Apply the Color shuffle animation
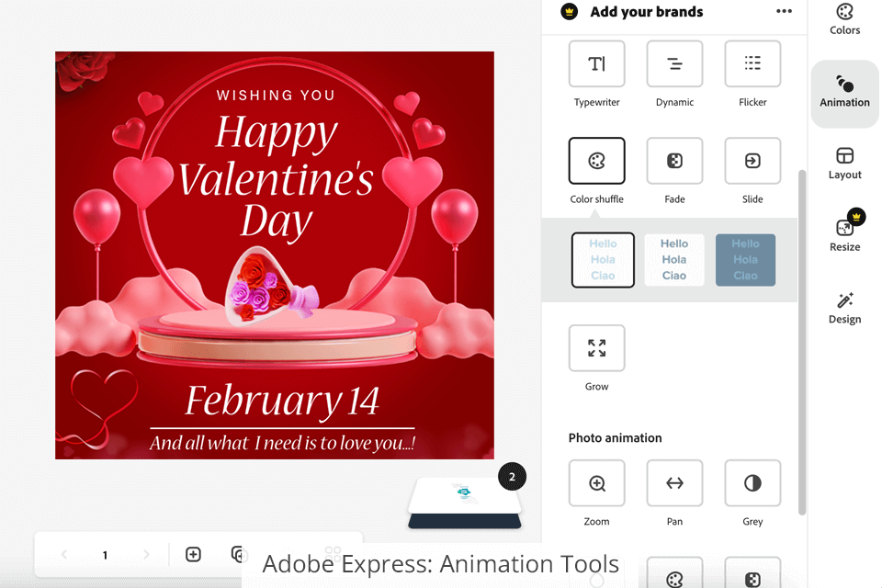This screenshot has height=588, width=882. 596,161
